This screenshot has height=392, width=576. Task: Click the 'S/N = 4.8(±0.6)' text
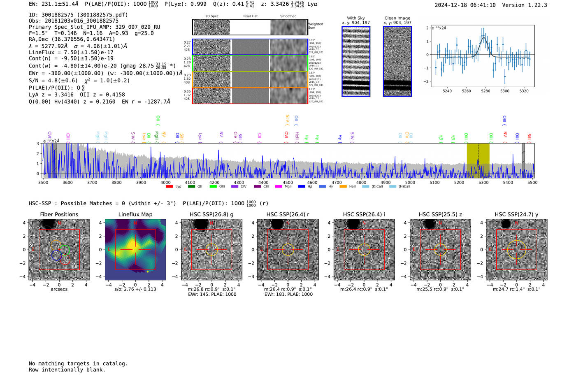click(53, 81)
